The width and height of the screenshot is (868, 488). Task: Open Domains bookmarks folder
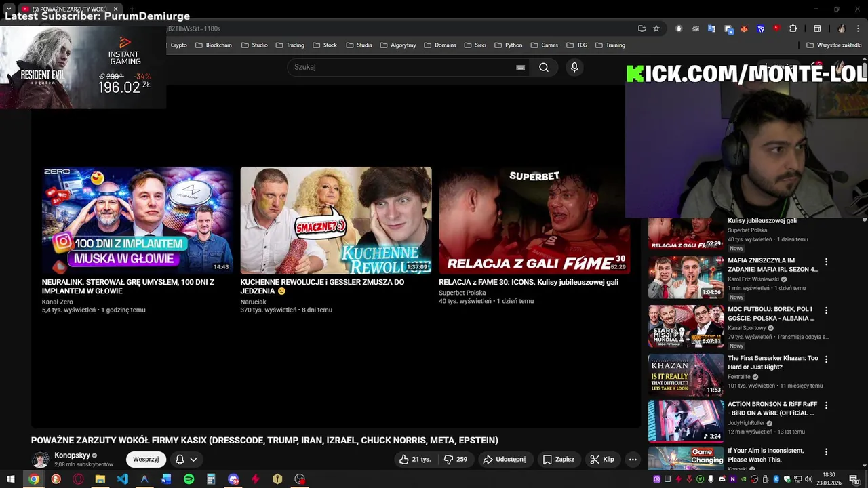[440, 45]
